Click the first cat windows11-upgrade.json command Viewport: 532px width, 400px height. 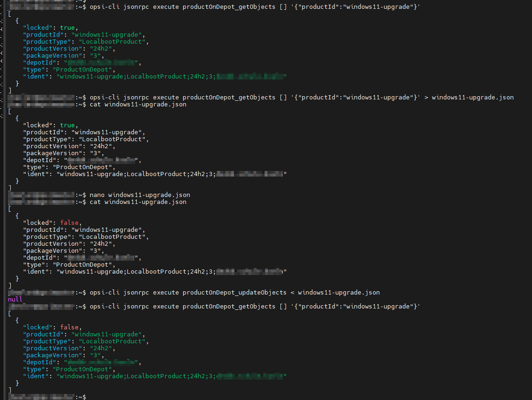click(138, 105)
